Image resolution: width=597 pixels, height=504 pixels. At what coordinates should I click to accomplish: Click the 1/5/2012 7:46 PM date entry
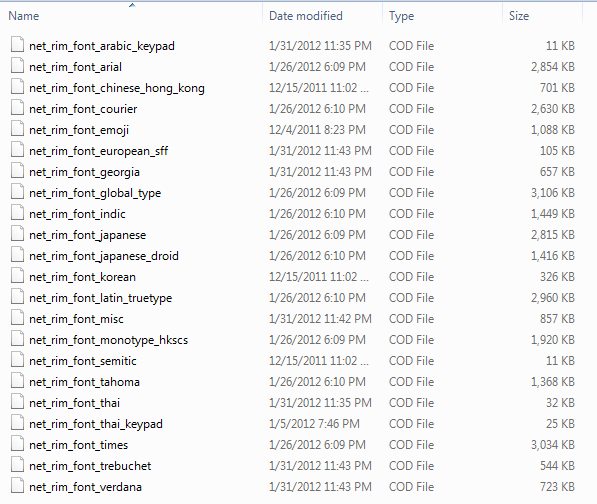point(314,424)
